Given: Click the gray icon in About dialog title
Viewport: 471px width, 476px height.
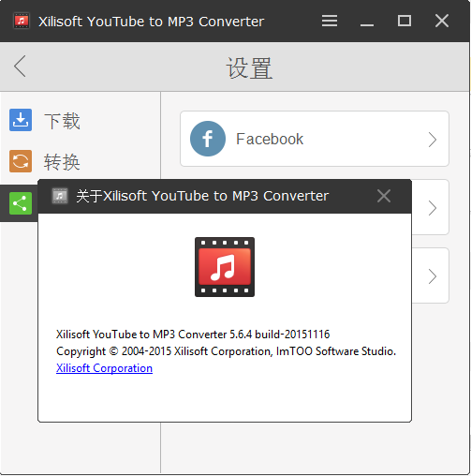Looking at the screenshot, I should [60, 196].
